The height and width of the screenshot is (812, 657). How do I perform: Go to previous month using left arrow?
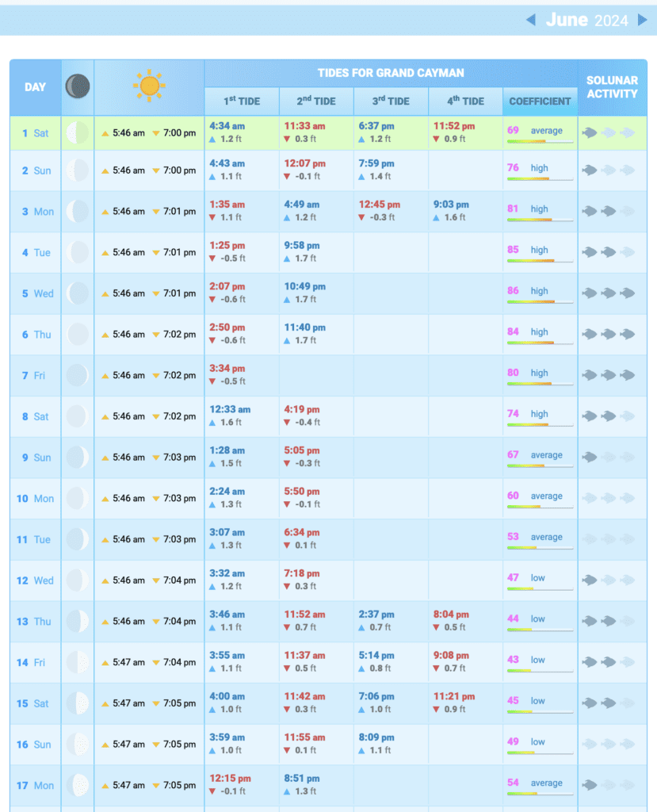click(530, 20)
